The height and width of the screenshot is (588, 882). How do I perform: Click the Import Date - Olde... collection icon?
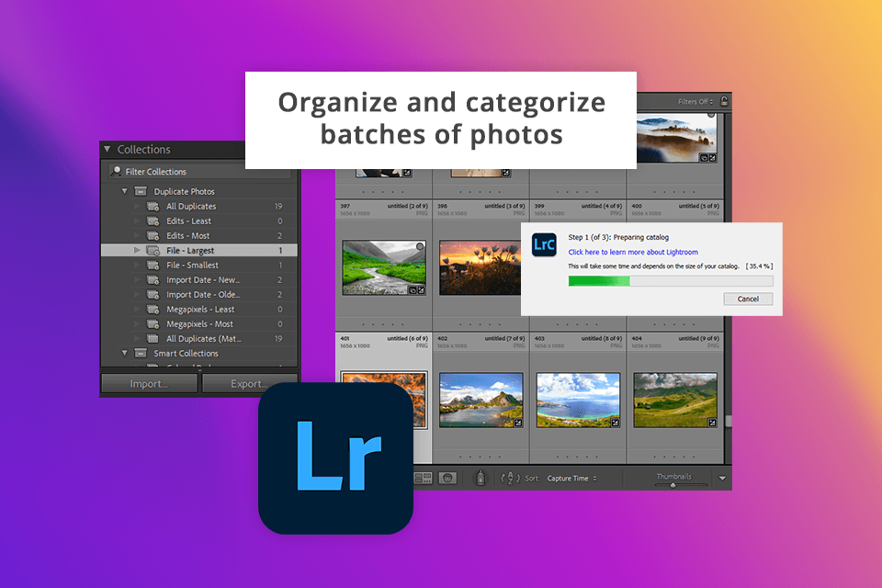(153, 294)
